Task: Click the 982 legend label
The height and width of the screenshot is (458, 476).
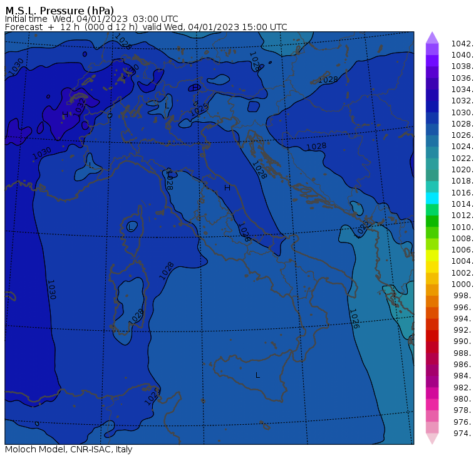Action: click(463, 388)
